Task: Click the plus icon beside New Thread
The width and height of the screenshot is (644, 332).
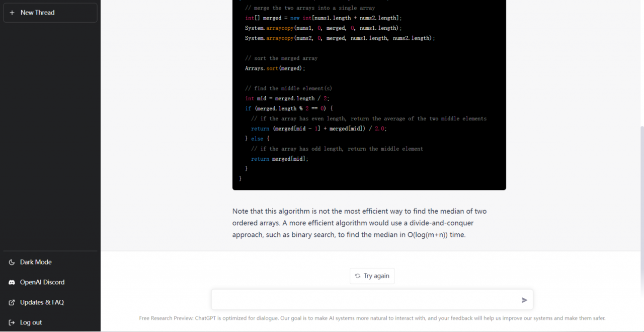Action: click(12, 13)
